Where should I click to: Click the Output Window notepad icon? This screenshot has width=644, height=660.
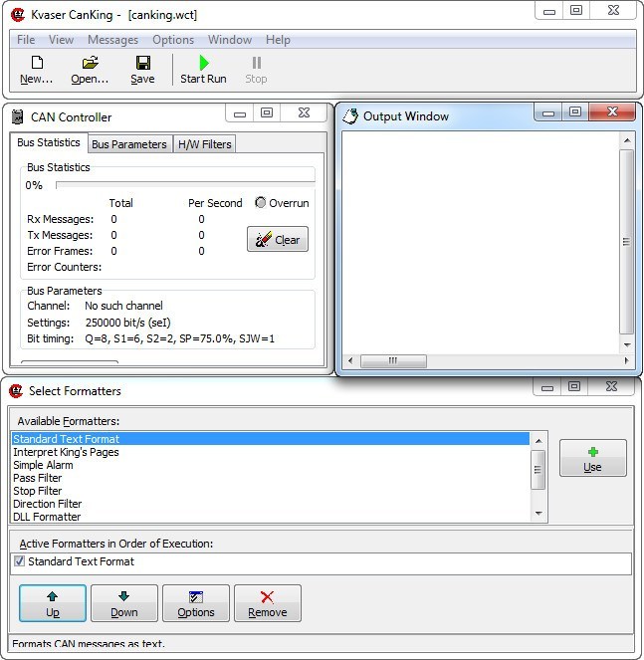[350, 116]
